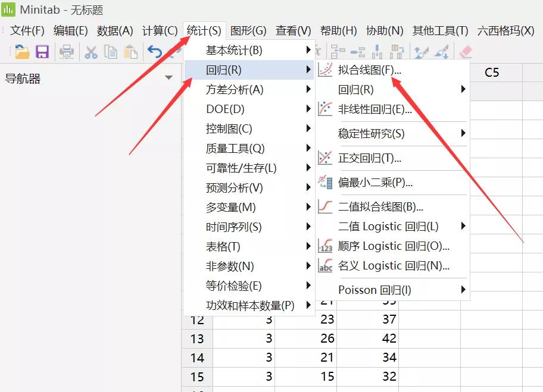543x392 pixels.
Task: Open the 图形(G) menu
Action: [x=248, y=31]
